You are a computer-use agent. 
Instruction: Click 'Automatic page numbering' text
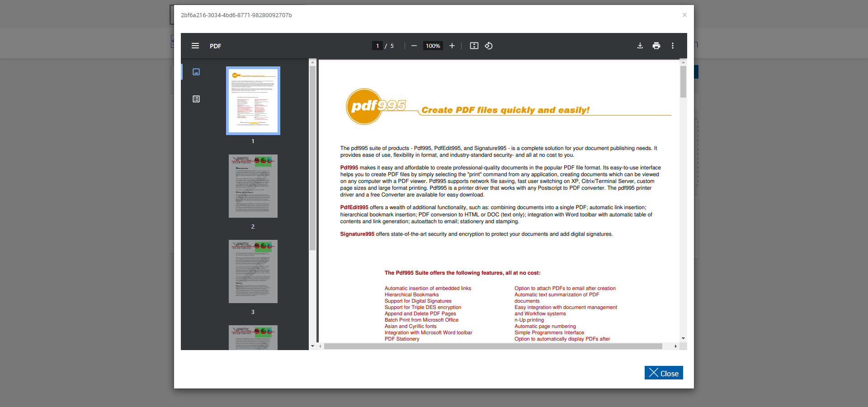point(545,326)
